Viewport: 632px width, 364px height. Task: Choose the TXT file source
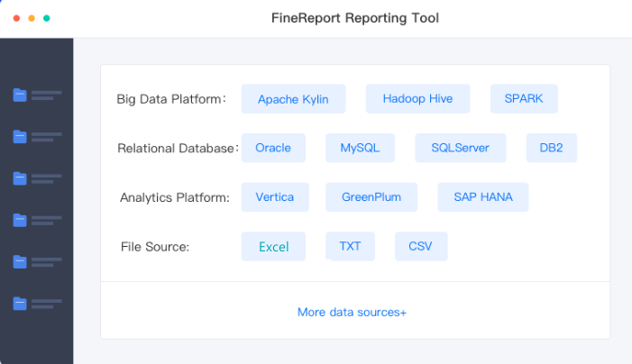[x=350, y=246]
